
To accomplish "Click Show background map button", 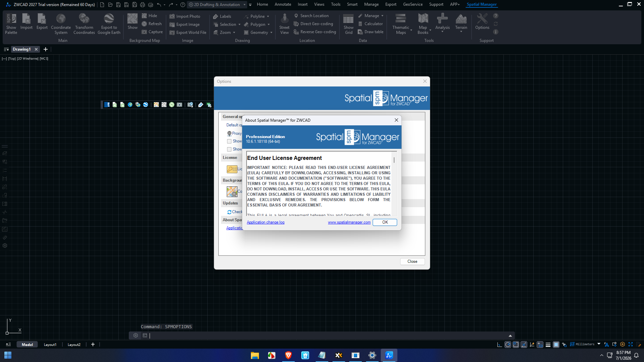I will (132, 21).
